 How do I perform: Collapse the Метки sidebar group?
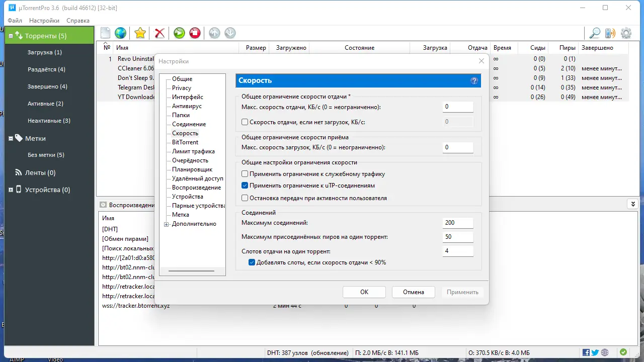[11, 138]
